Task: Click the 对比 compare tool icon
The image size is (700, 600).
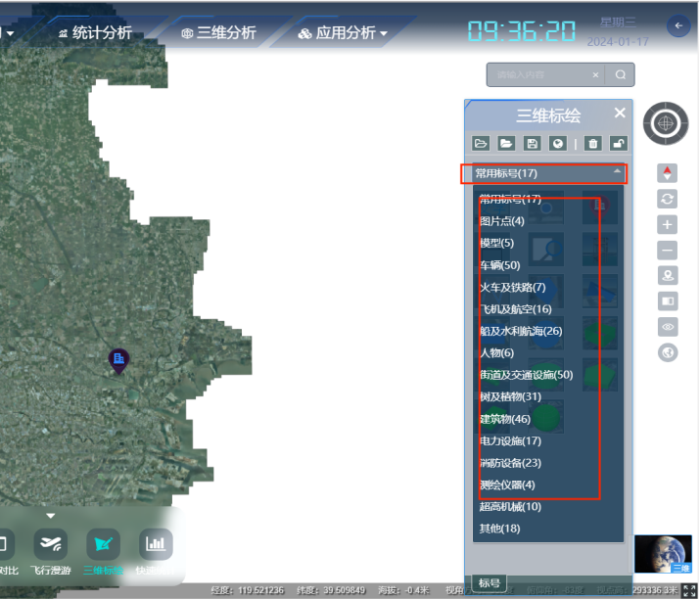Action: click(x=6, y=544)
